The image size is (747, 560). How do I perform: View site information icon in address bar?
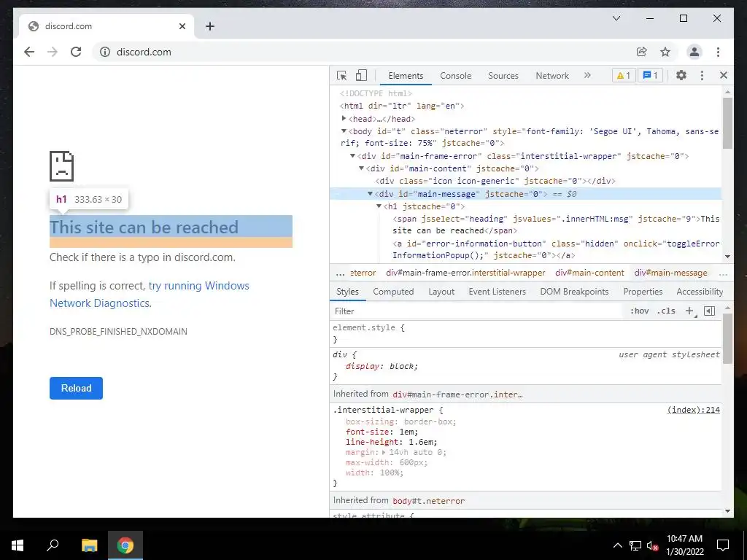pyautogui.click(x=105, y=52)
